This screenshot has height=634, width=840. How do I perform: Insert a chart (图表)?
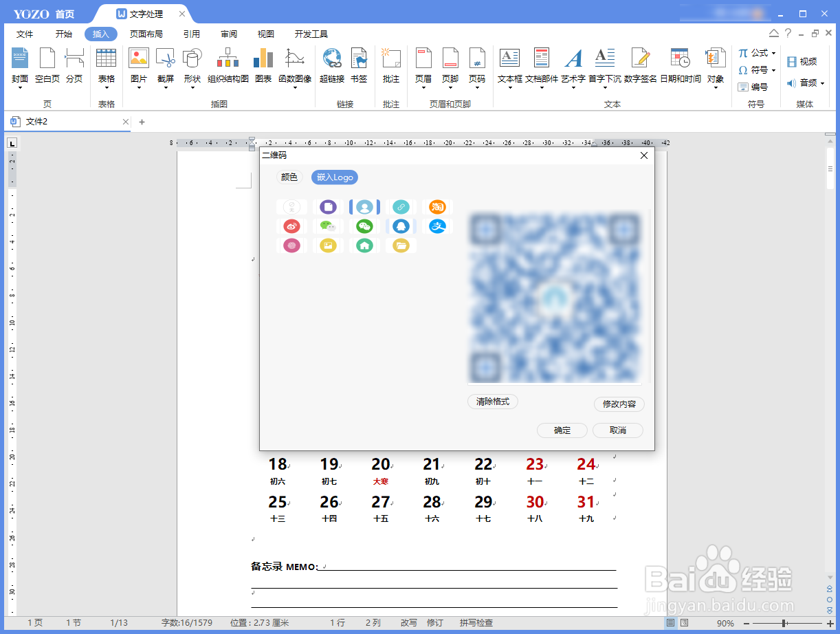point(263,67)
